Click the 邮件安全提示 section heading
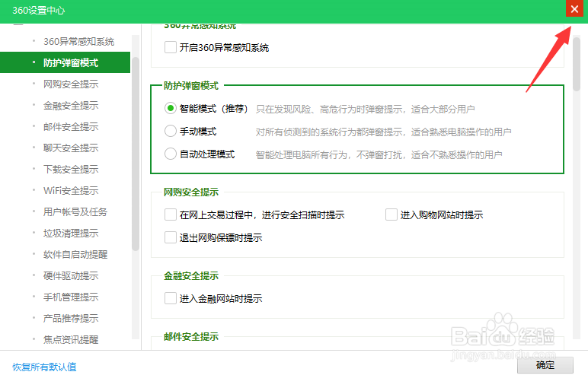The image size is (588, 375). click(191, 336)
